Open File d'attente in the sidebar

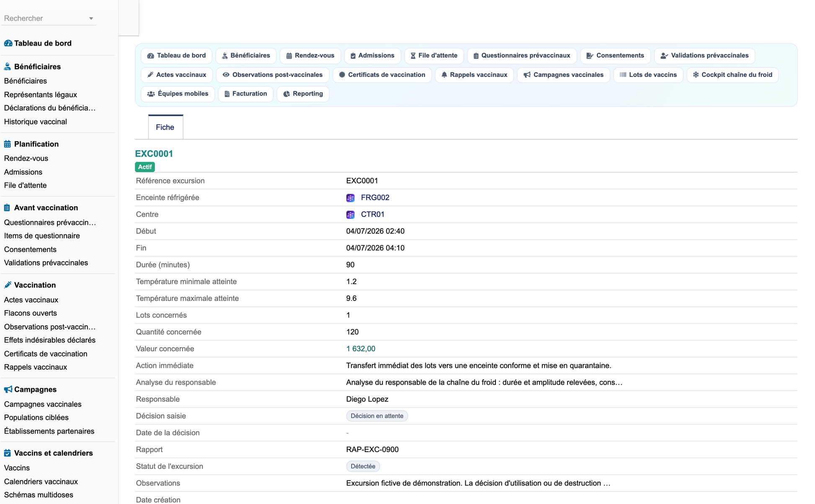(x=25, y=185)
